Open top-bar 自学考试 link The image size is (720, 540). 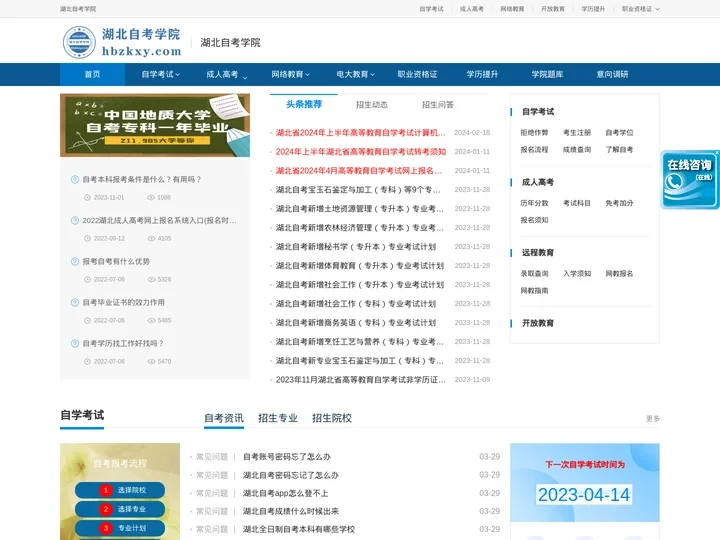pyautogui.click(x=432, y=9)
